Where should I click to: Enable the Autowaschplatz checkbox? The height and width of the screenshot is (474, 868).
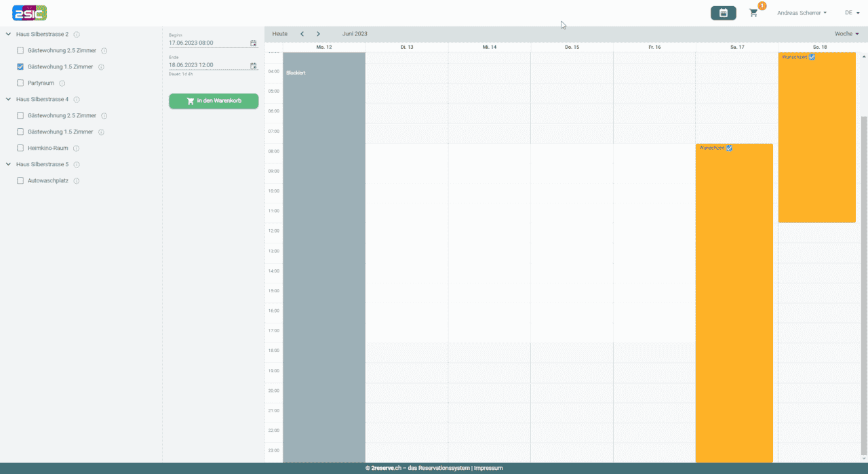click(x=20, y=181)
